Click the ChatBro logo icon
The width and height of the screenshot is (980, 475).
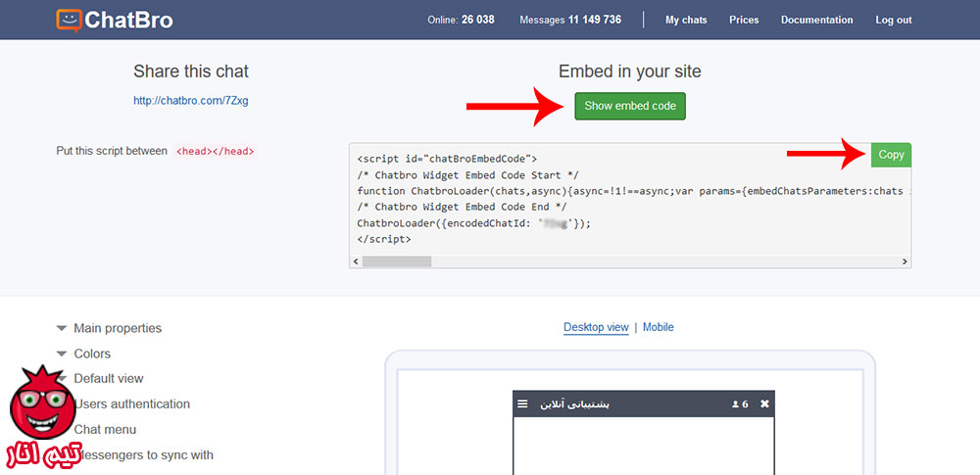coord(70,20)
